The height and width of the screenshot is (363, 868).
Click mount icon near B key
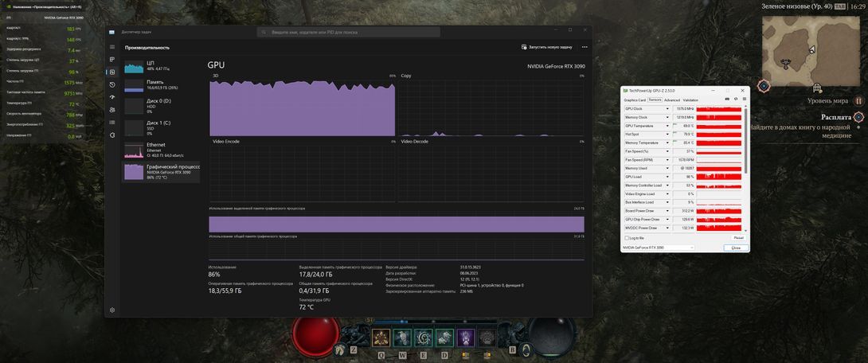pyautogui.click(x=526, y=349)
